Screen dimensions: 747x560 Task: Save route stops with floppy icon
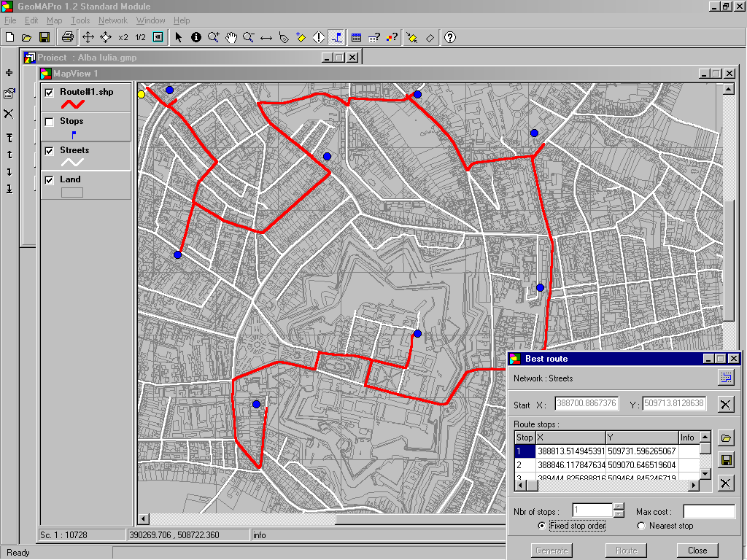pyautogui.click(x=726, y=460)
